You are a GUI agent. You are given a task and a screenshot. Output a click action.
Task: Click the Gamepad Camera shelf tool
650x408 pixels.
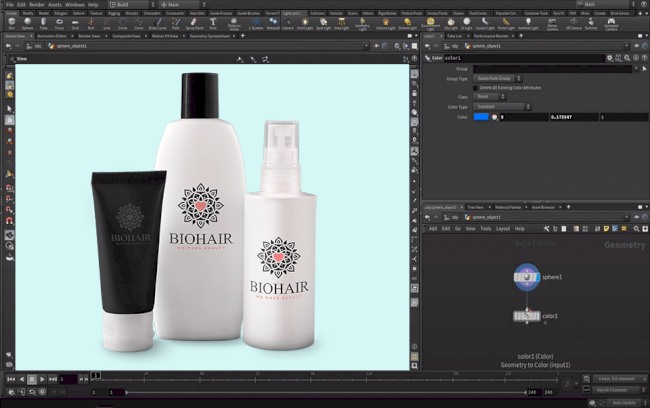coord(611,24)
